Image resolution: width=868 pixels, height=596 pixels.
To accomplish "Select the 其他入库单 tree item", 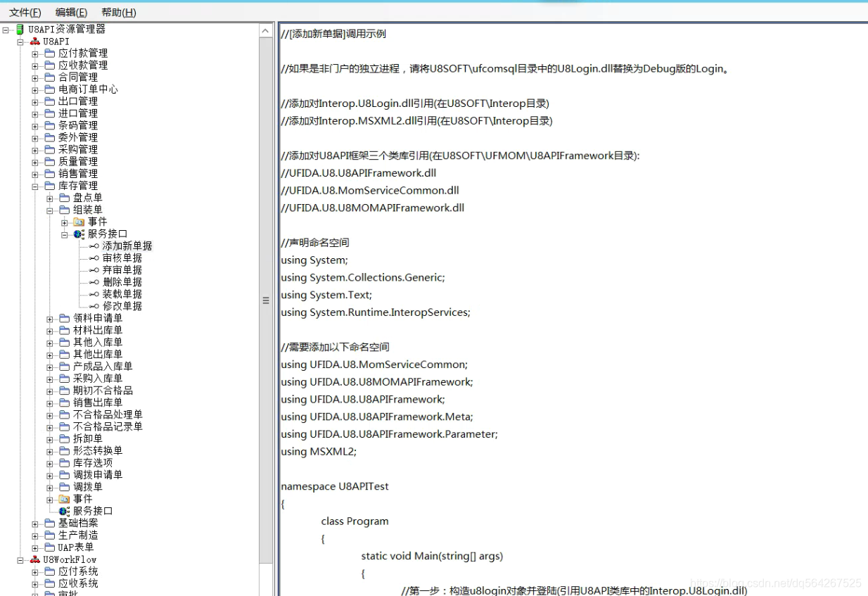I will (98, 342).
